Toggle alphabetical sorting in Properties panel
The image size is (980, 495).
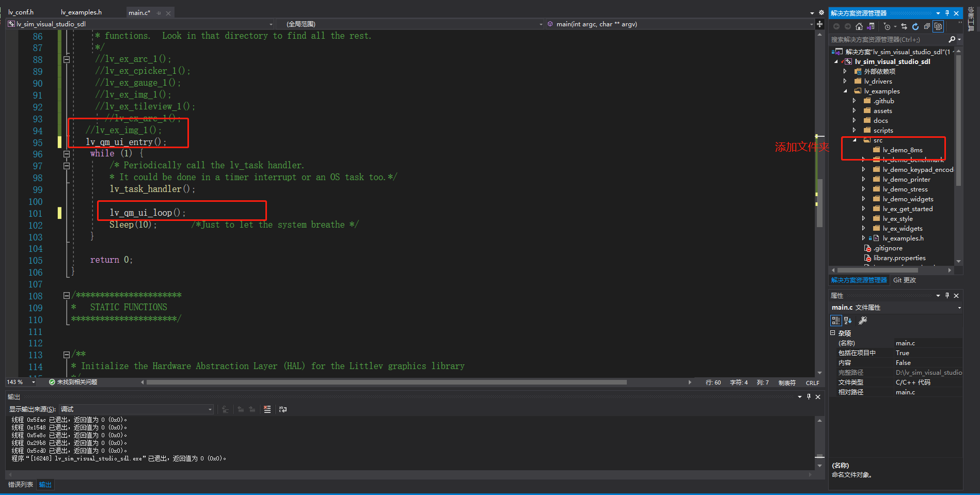[x=848, y=321]
